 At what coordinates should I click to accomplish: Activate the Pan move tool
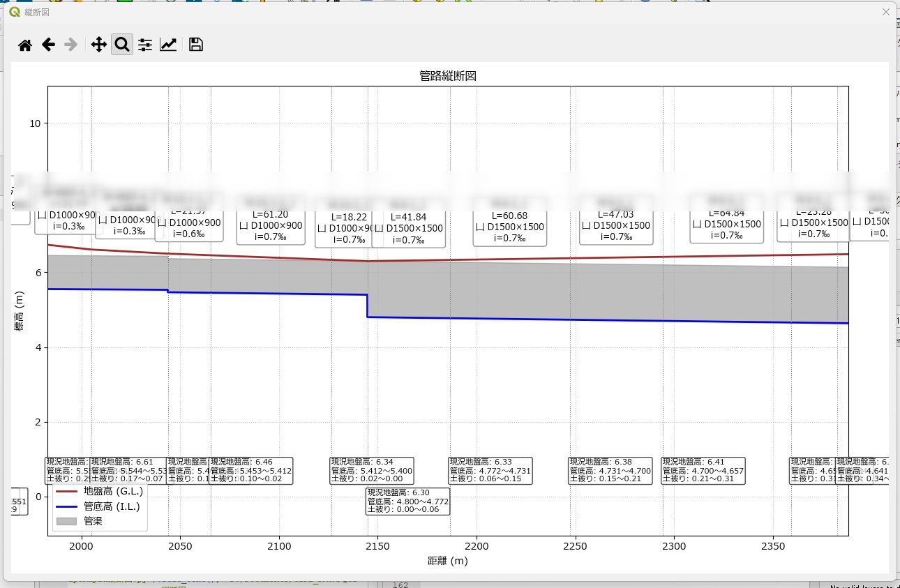point(99,45)
